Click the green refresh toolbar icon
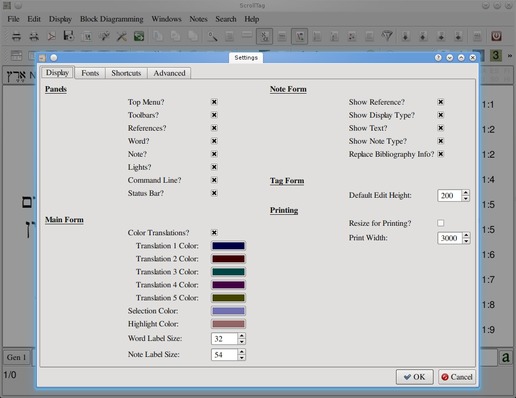The image size is (516, 398). click(139, 36)
